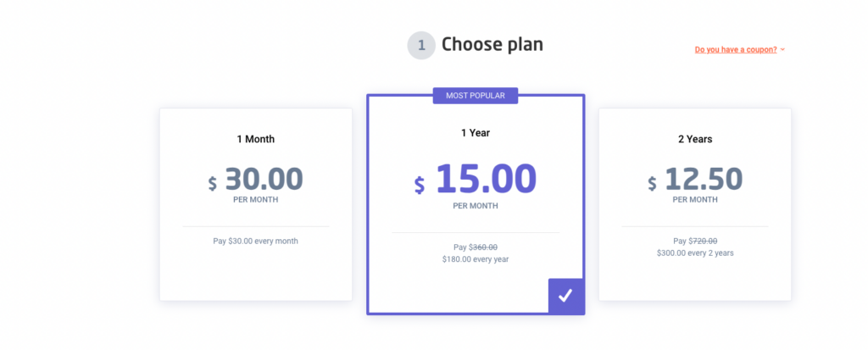This screenshot has width=868, height=350.
Task: Select the 2 Years plan card
Action: pyautogui.click(x=695, y=204)
